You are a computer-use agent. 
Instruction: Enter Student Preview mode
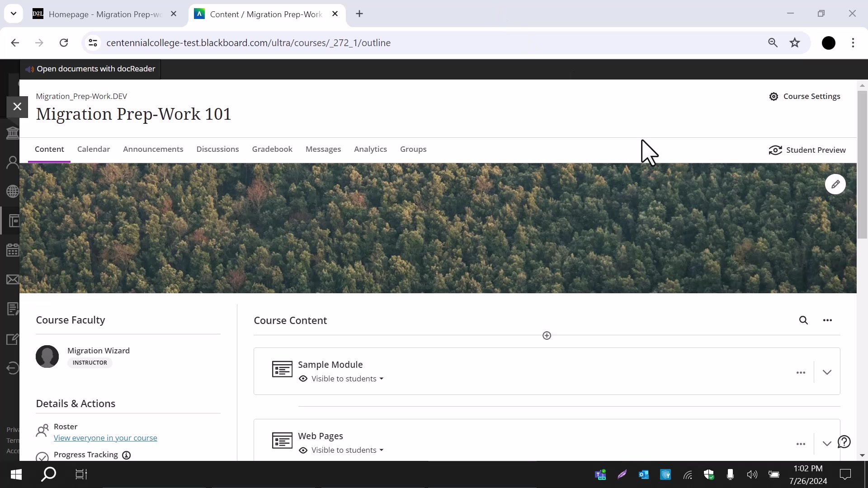coord(807,150)
